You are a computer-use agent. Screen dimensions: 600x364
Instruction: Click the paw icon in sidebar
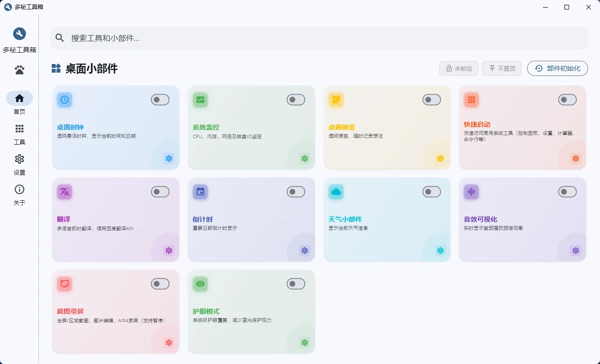tap(19, 70)
